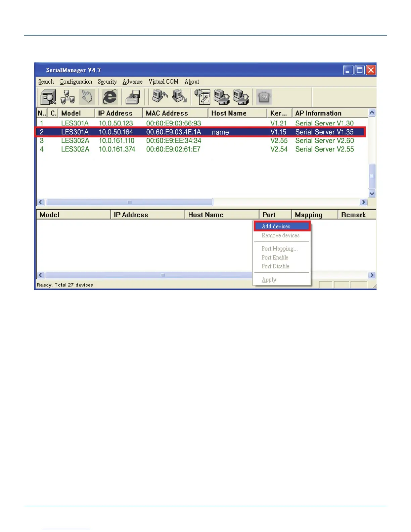Click Serial Server V2.60 cell

(325, 141)
